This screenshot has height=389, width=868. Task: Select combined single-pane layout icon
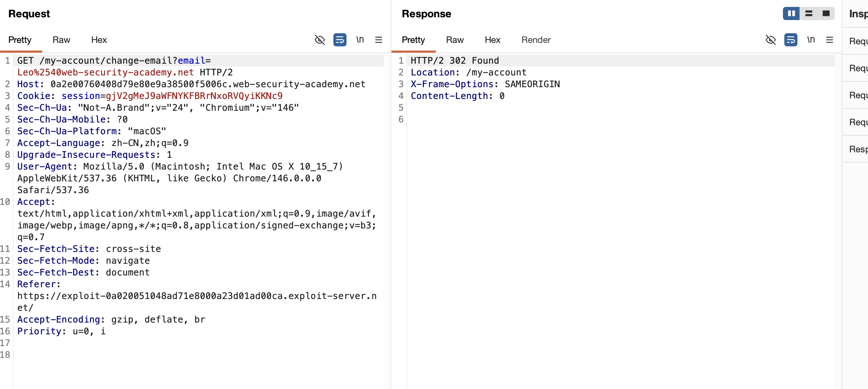click(826, 13)
